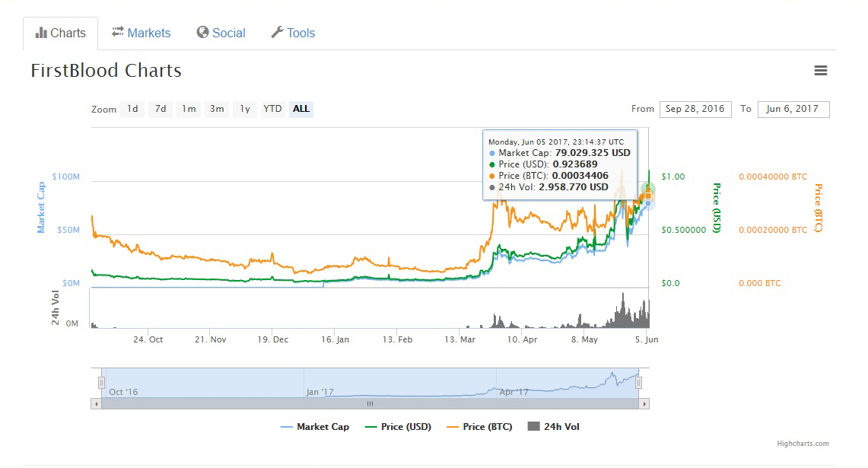Set zoom range to YTD
868x468 pixels.
tap(272, 109)
